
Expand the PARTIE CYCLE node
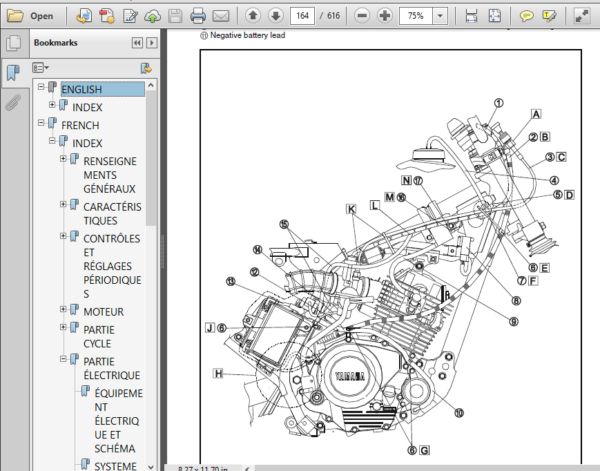click(63, 327)
